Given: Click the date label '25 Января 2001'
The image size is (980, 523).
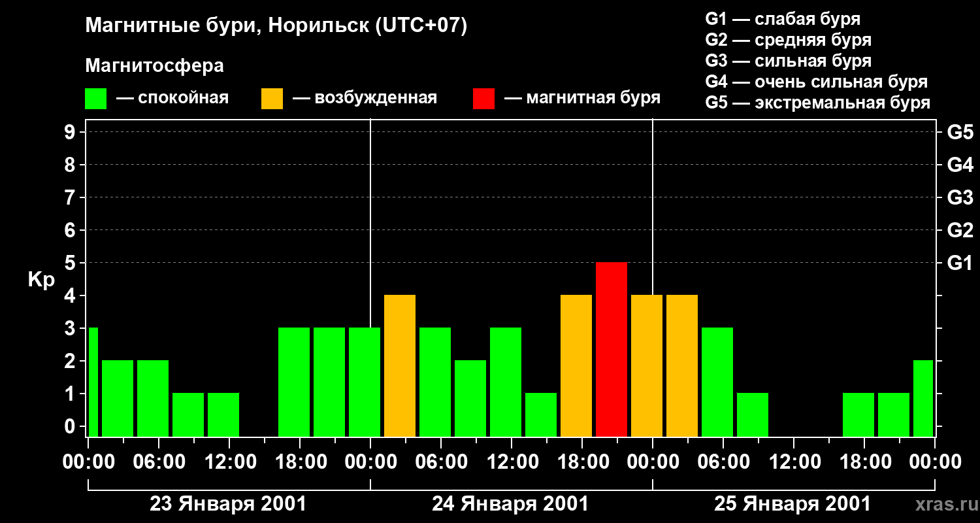Looking at the screenshot, I should (x=792, y=504).
